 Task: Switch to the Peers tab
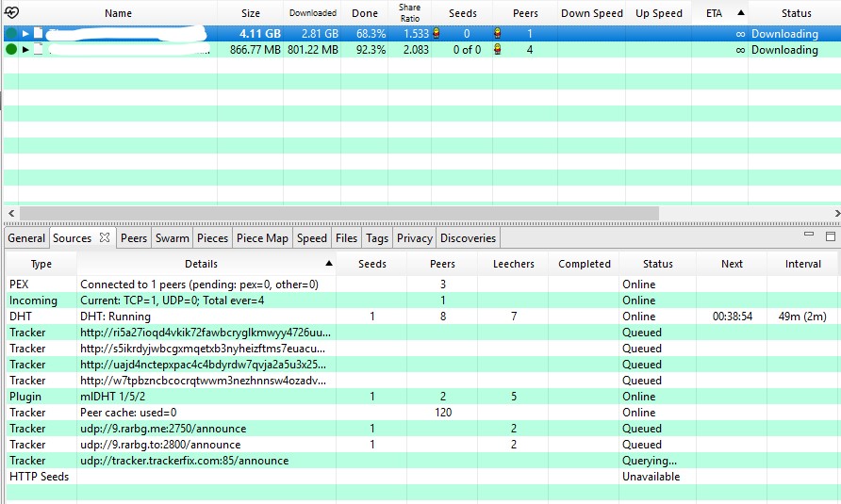click(x=134, y=238)
